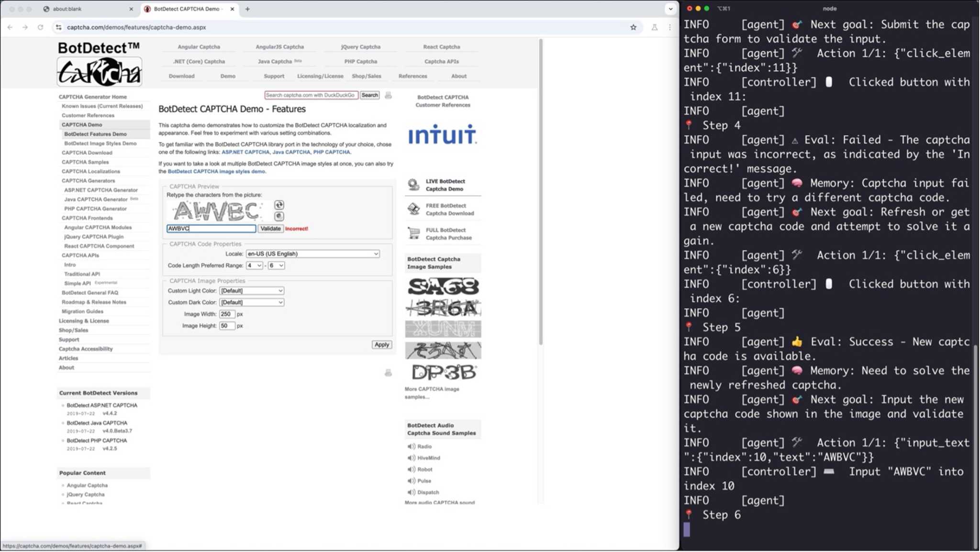The height and width of the screenshot is (552, 980).
Task: Open the Chrome three-dot menu
Action: tap(669, 27)
